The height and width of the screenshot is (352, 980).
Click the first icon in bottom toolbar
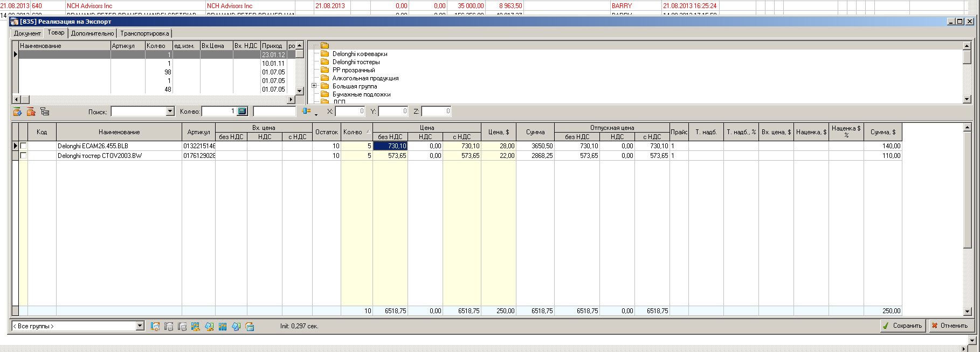155,327
